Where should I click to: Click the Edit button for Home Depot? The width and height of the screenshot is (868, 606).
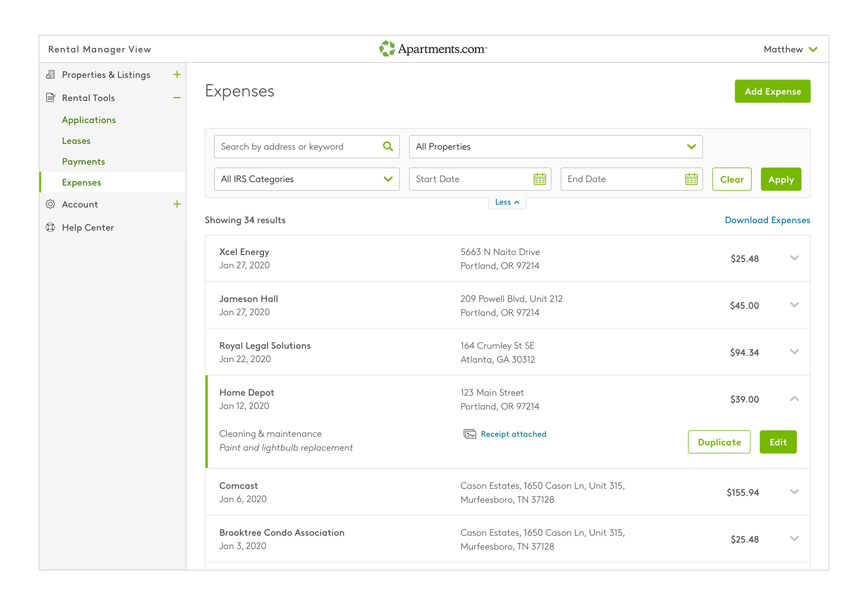778,442
